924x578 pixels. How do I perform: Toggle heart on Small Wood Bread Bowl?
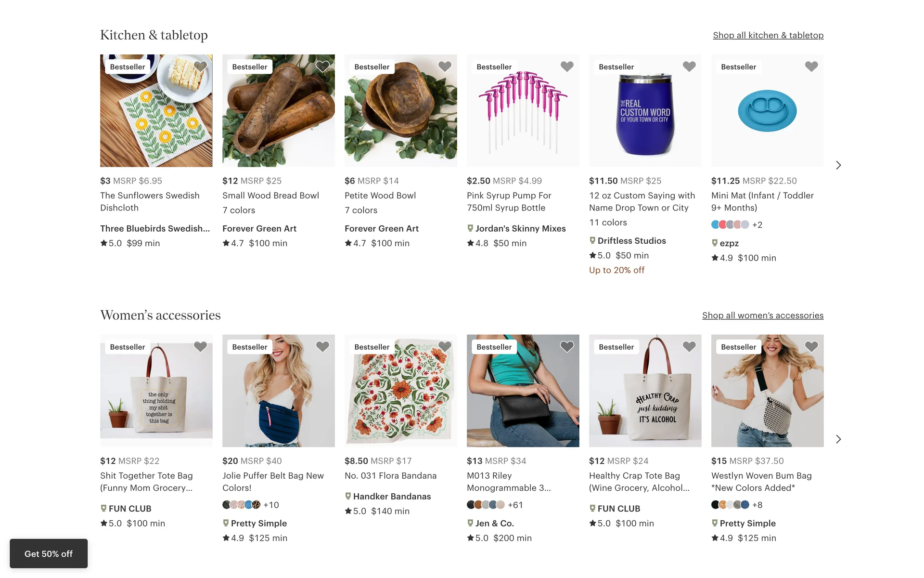click(x=322, y=66)
